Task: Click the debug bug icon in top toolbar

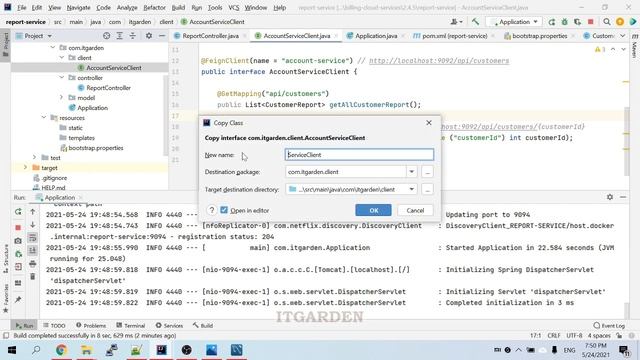Action: tap(564, 22)
